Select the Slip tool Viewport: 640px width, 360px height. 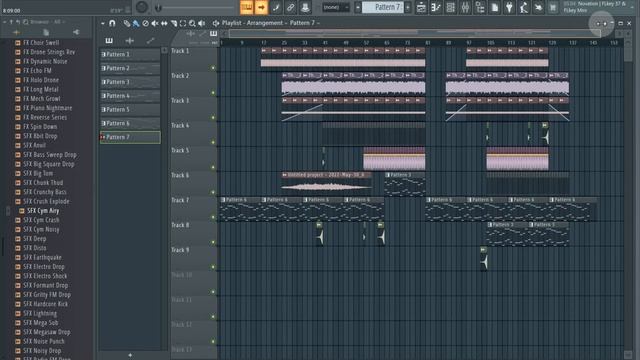click(164, 23)
